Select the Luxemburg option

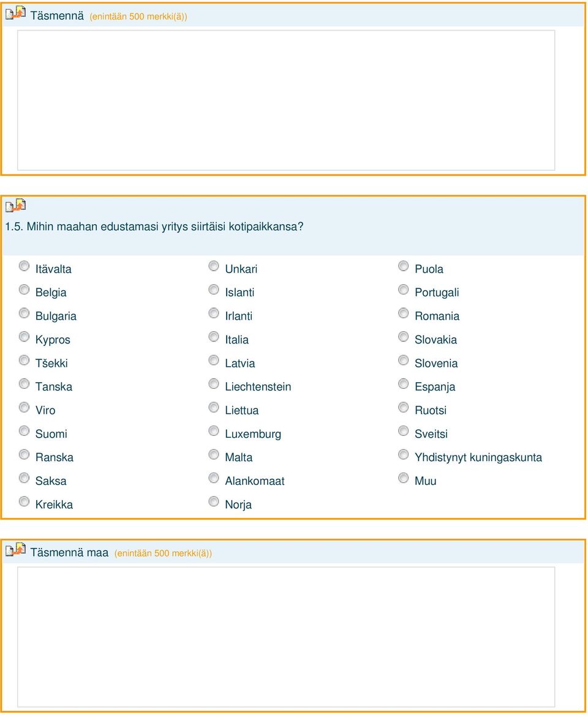coord(214,430)
